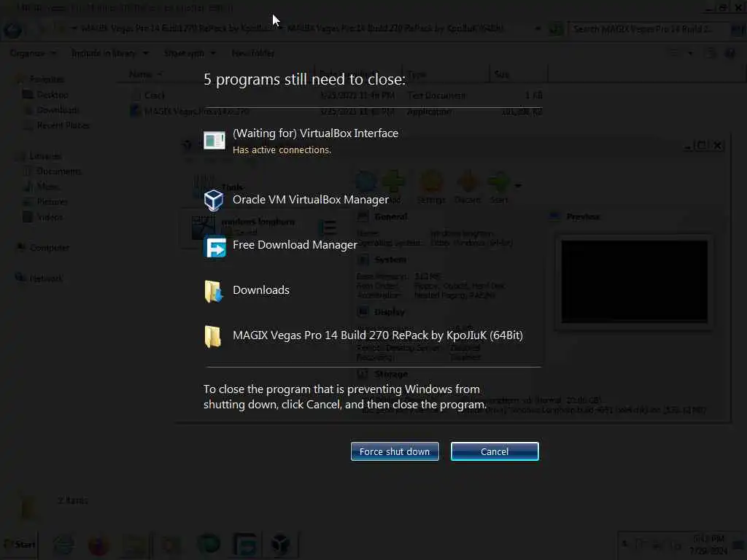Select the MAGIX Vegas Pro folder icon
The height and width of the screenshot is (560, 747).
[x=212, y=336]
